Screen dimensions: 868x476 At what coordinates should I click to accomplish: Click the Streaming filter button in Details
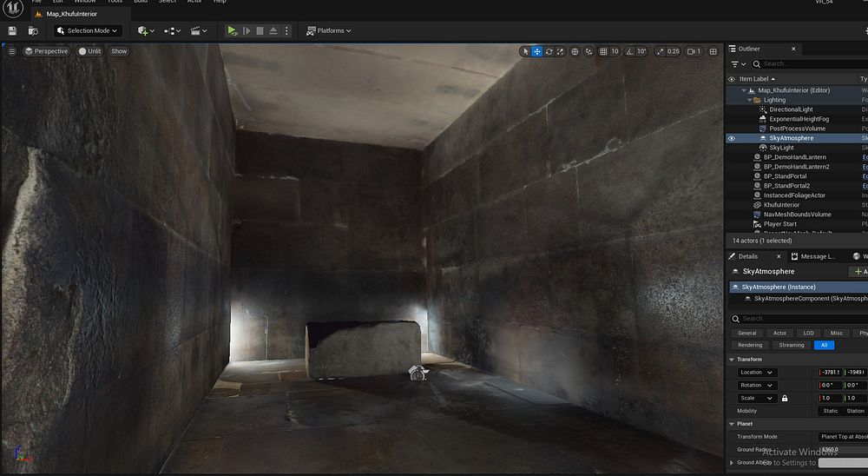pyautogui.click(x=792, y=345)
